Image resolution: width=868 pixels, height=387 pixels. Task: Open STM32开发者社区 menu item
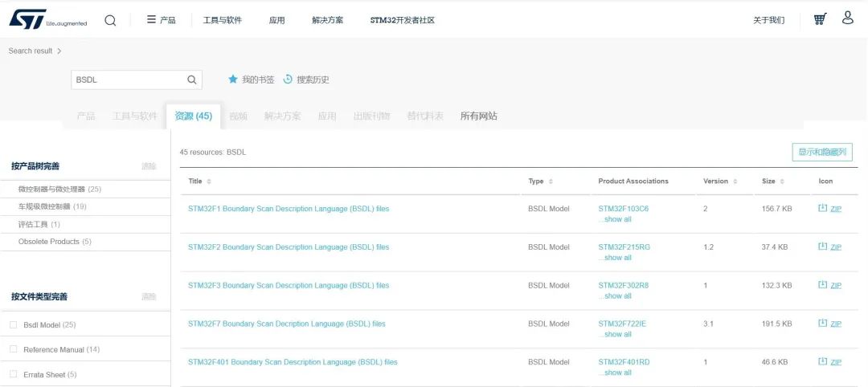pos(403,20)
